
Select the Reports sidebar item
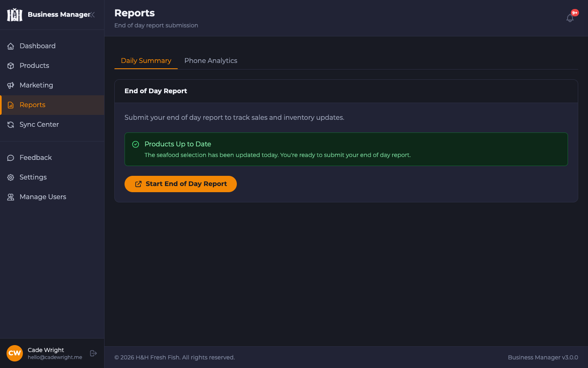pos(52,105)
